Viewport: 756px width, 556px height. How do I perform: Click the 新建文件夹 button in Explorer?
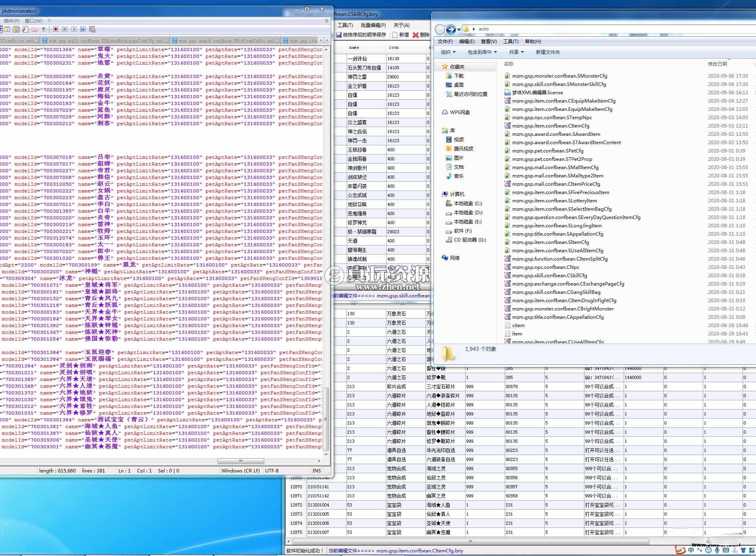[548, 52]
